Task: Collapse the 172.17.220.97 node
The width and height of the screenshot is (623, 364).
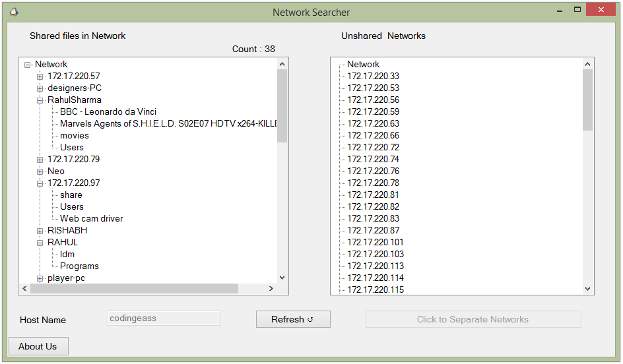Action: point(40,183)
